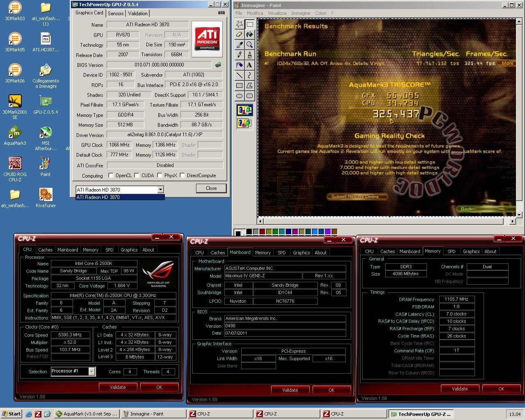Select the Rectangle shape tool
Viewport: 525px width, 420px height.
coord(240,86)
